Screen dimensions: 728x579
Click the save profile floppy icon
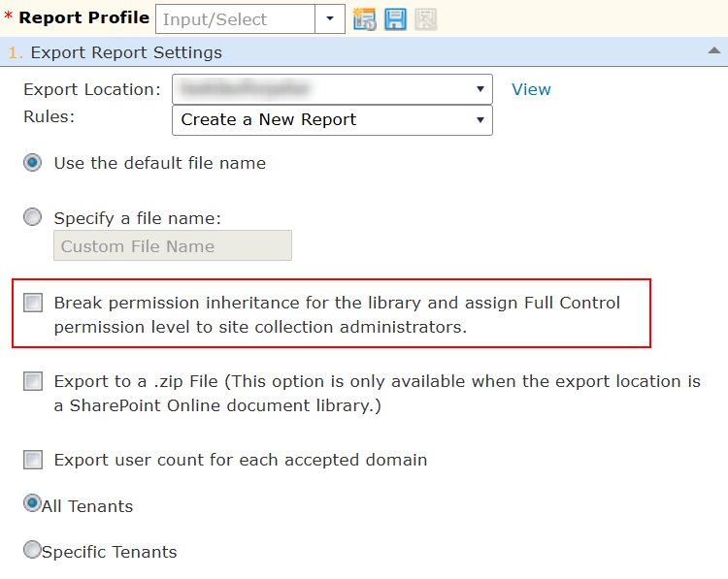click(x=395, y=19)
